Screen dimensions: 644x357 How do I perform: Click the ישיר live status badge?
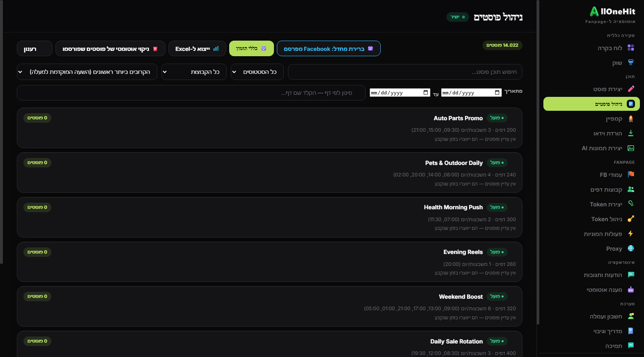pos(458,17)
